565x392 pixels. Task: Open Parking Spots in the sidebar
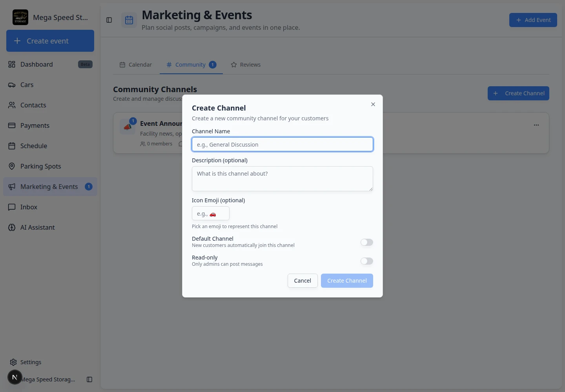[x=50, y=166]
